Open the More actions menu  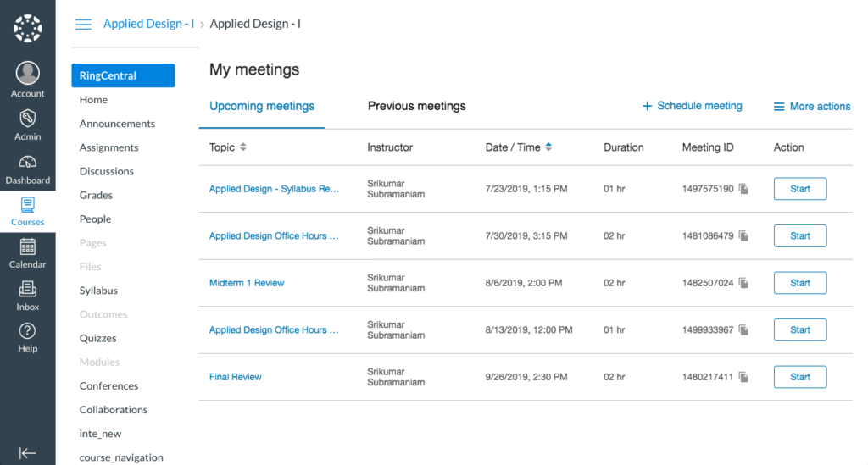click(811, 107)
